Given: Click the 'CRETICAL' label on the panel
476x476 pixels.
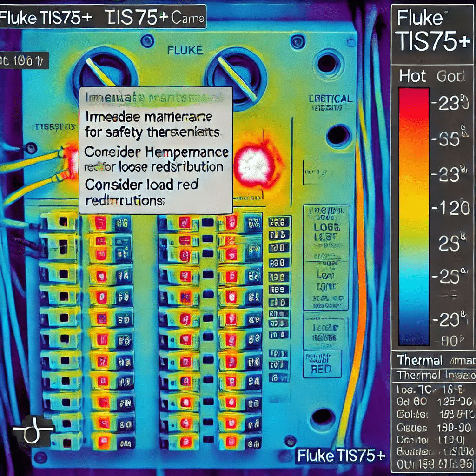Looking at the screenshot, I should (x=331, y=99).
